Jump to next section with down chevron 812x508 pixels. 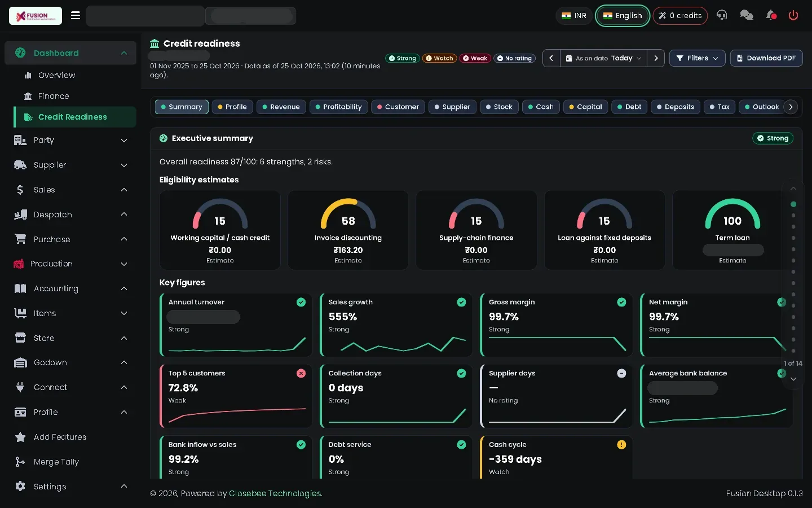click(793, 379)
